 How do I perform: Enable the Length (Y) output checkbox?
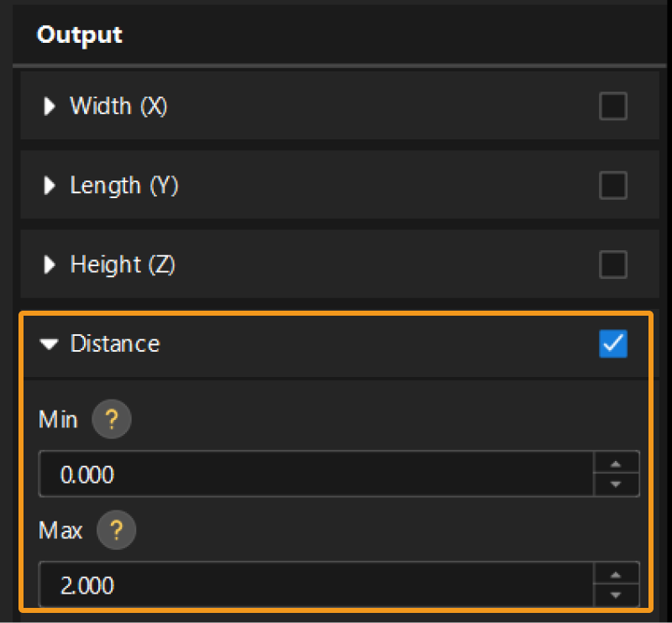(612, 186)
